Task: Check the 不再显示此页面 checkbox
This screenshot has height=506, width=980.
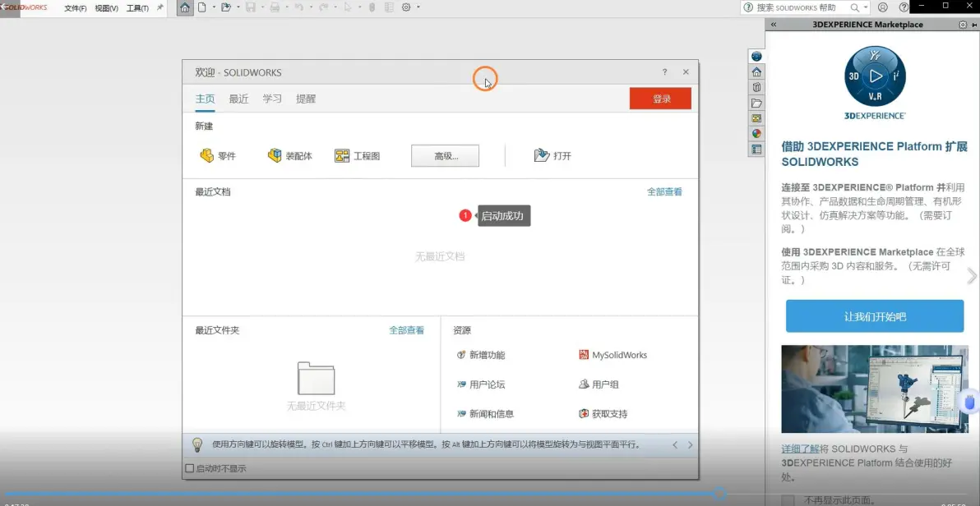Action: point(788,500)
